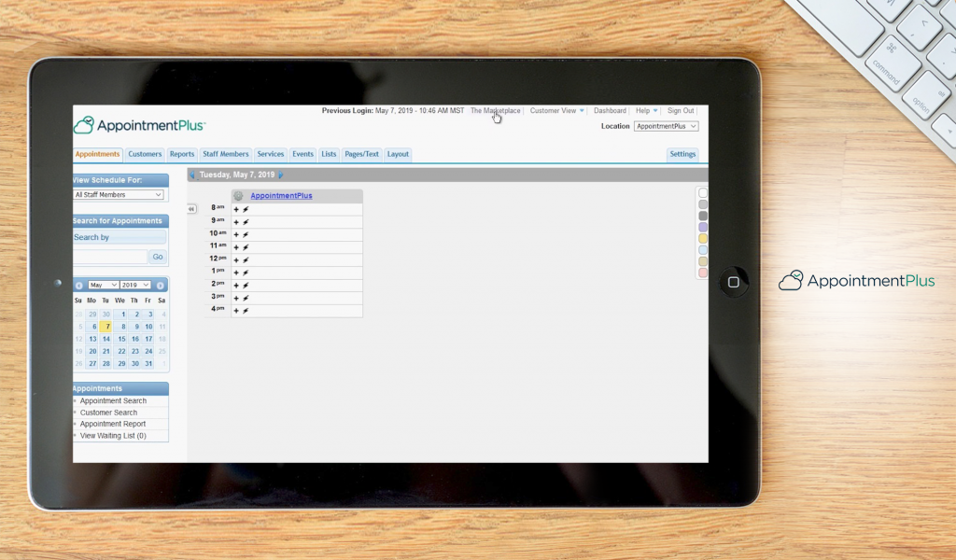Image resolution: width=956 pixels, height=560 pixels.
Task: Open the Customer View dropdown
Action: coord(556,110)
